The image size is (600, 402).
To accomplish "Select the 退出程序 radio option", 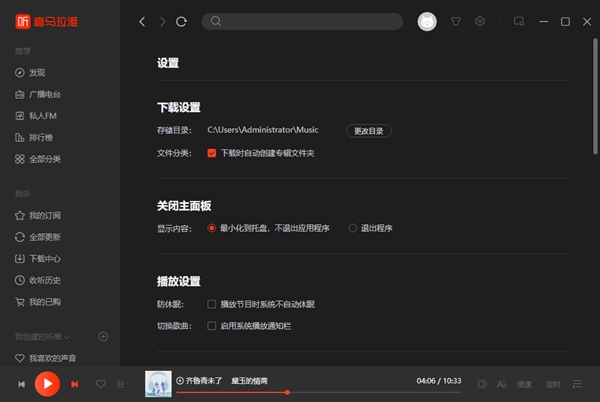I will [x=353, y=228].
